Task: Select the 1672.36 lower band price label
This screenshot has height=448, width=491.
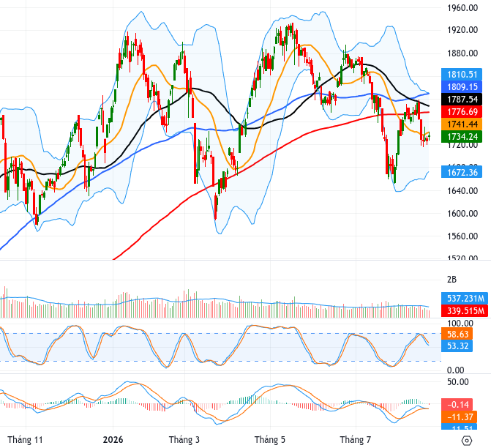Action: coord(462,172)
